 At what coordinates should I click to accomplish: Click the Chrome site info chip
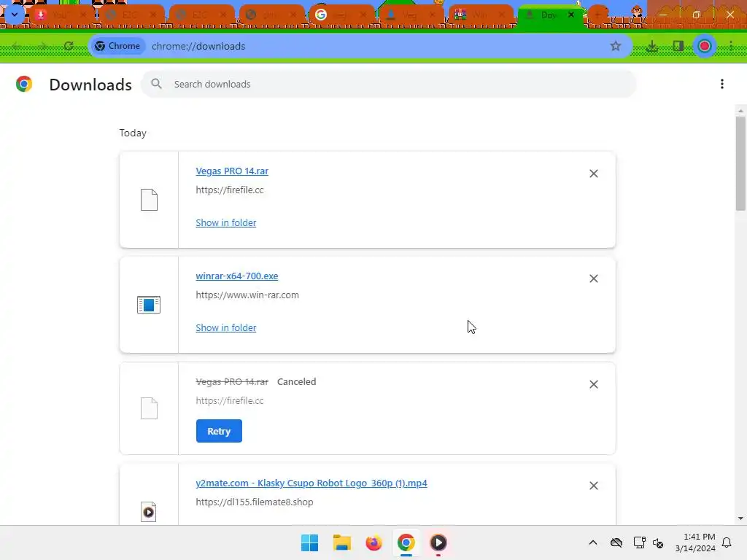pyautogui.click(x=117, y=46)
